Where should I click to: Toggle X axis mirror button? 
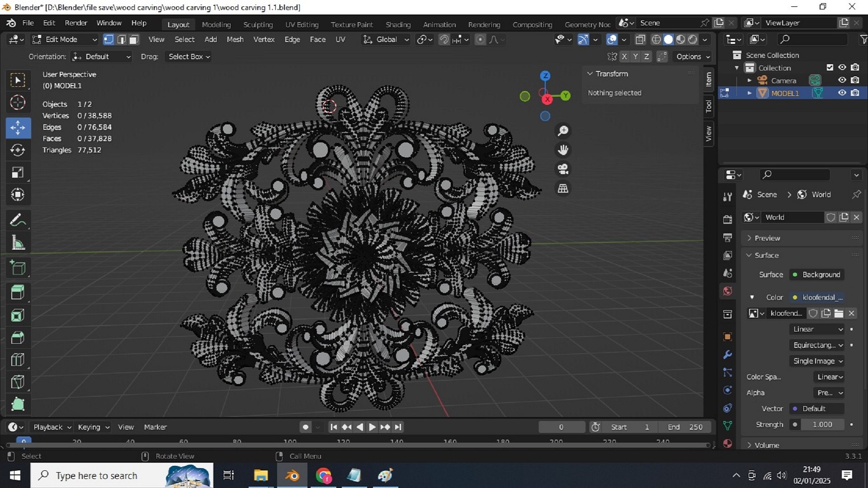[624, 56]
